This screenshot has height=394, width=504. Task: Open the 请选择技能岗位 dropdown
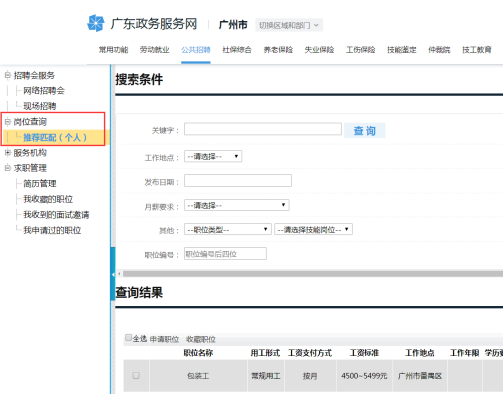(x=313, y=229)
